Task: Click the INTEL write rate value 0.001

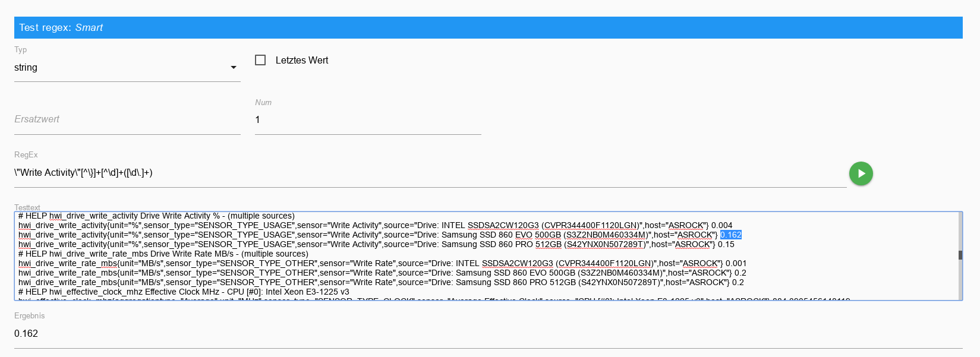Action: [736, 263]
